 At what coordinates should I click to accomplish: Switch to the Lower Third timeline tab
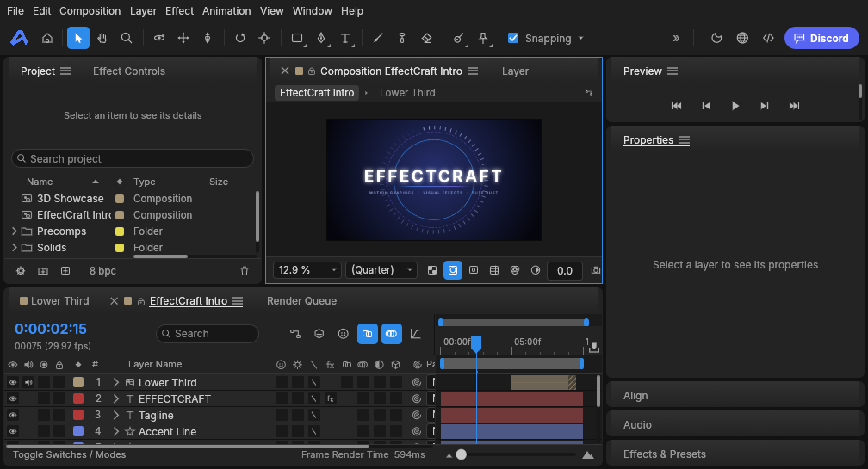pyautogui.click(x=54, y=301)
